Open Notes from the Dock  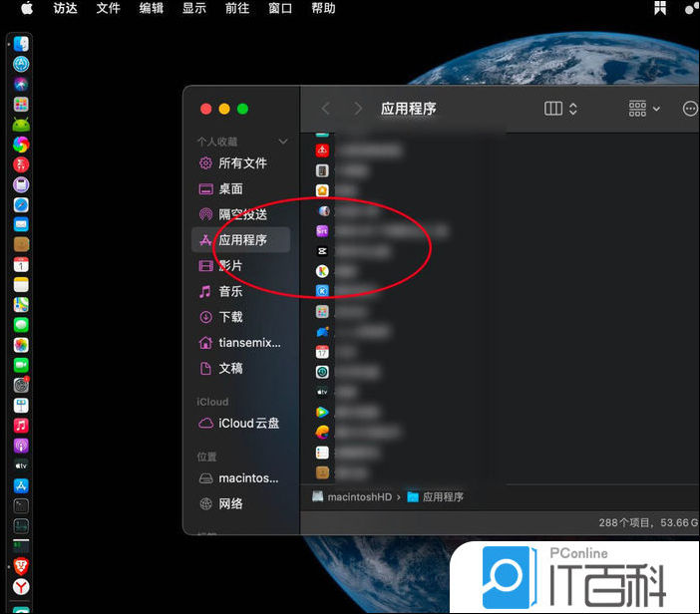coord(21,285)
